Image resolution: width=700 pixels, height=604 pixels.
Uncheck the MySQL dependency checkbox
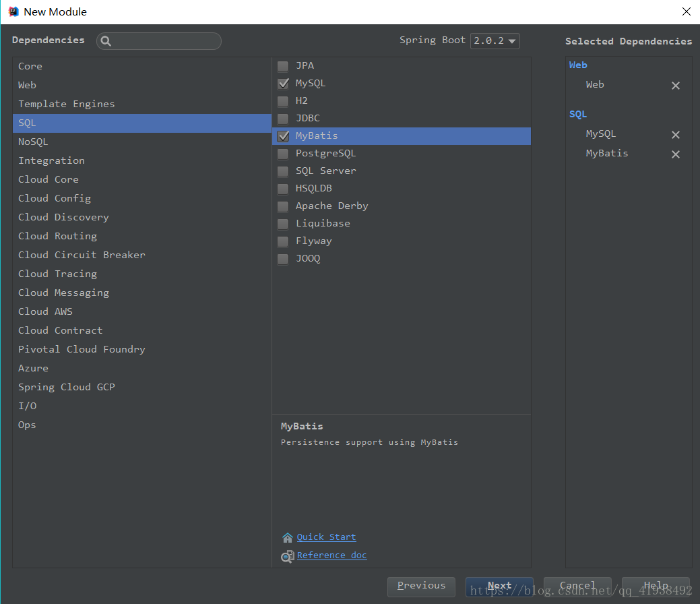click(283, 84)
